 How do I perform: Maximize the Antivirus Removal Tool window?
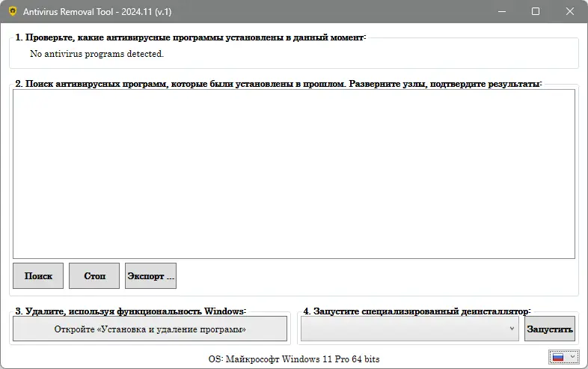536,11
